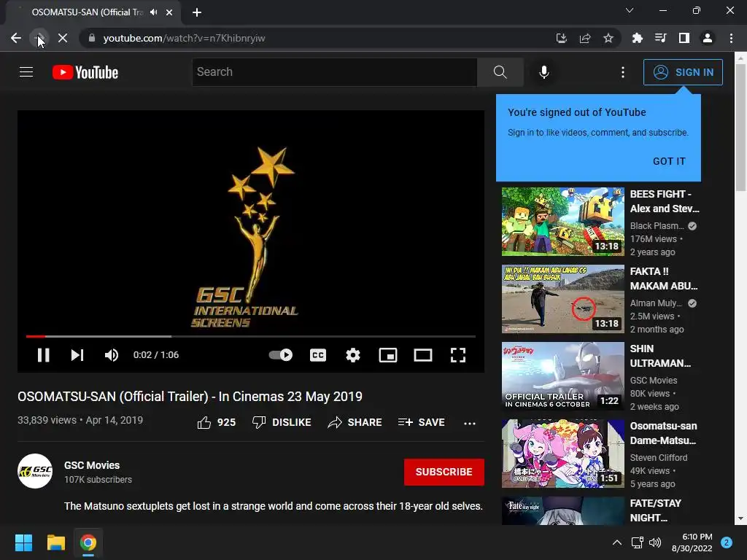The height and width of the screenshot is (560, 747).
Task: Close the OSOMATSU-SAN tab
Action: [x=169, y=12]
